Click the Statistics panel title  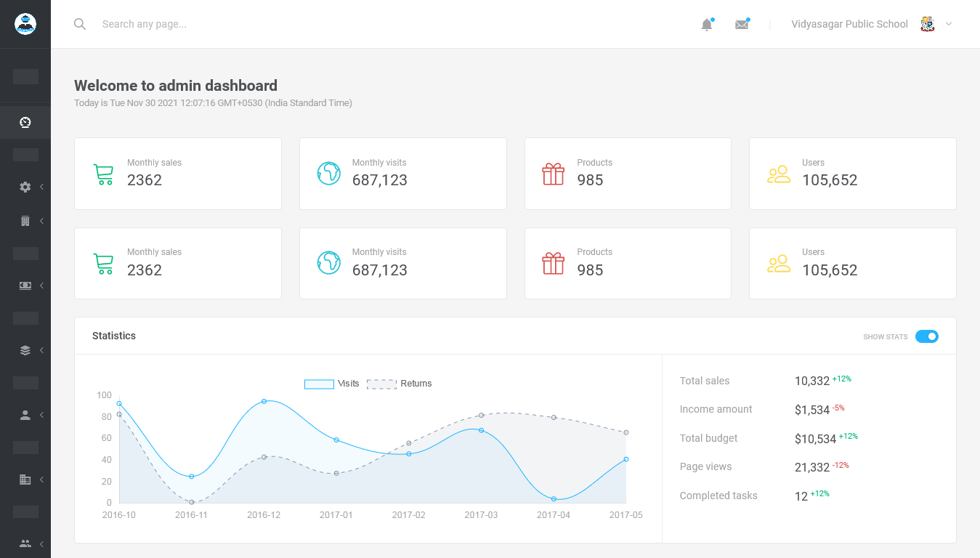(x=114, y=336)
